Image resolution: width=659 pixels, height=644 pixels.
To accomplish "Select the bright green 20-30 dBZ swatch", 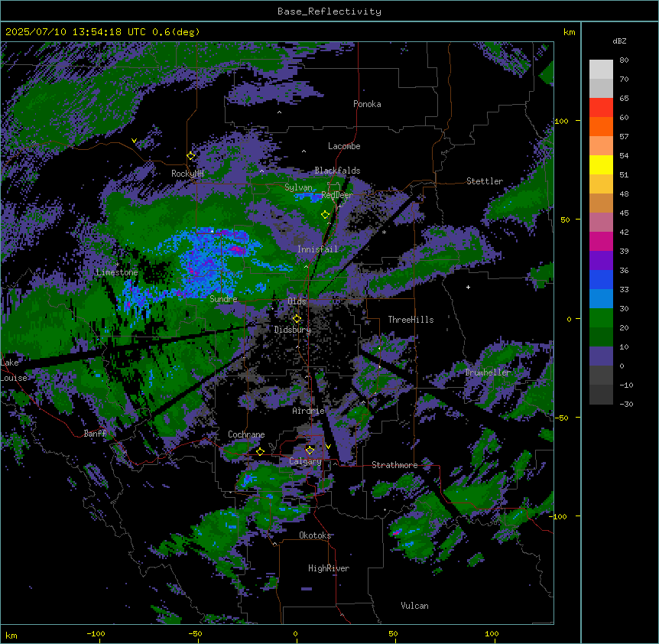I will tap(601, 318).
